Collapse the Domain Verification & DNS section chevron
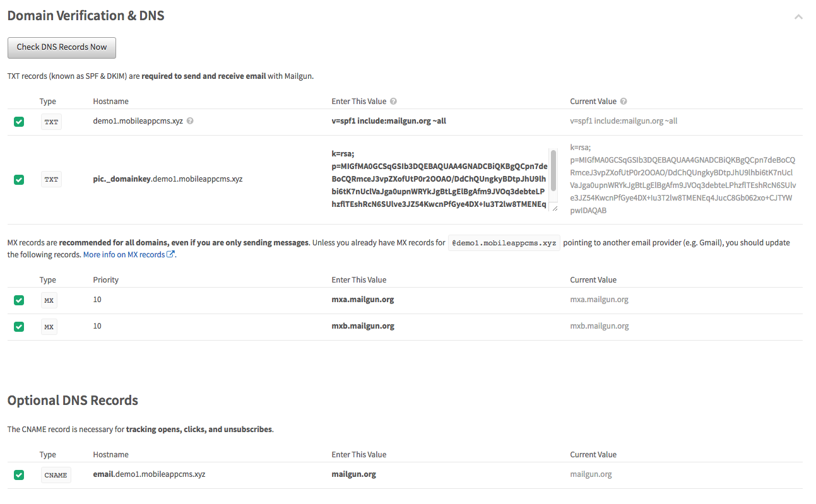Screen dimensions: 816x504 [798, 17]
